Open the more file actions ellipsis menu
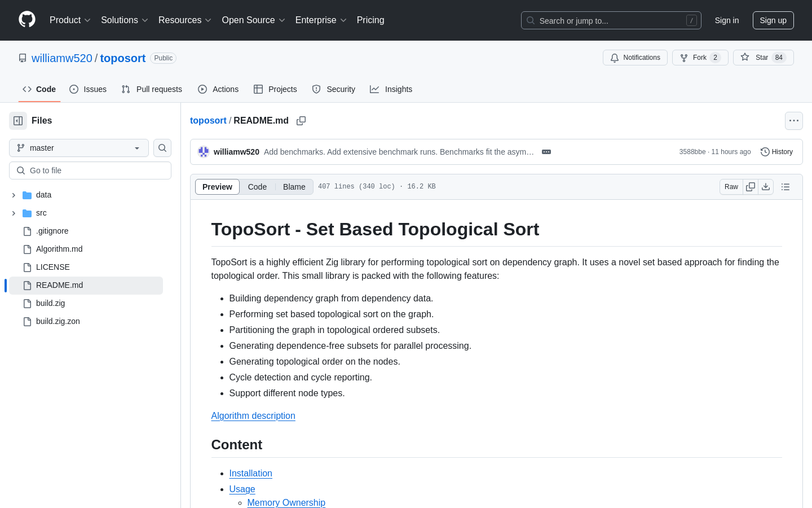 coord(794,121)
